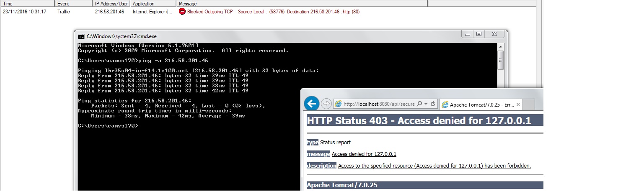Click the 'description' label on the error page
Screen dimensions: 644x191
click(321, 166)
